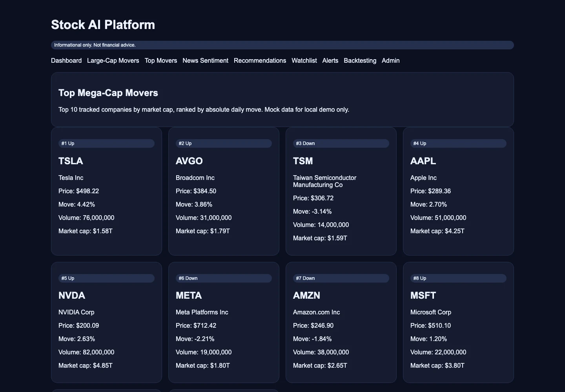The width and height of the screenshot is (565, 392).
Task: Click Volume: 14,000,000 value
Action: [321, 225]
